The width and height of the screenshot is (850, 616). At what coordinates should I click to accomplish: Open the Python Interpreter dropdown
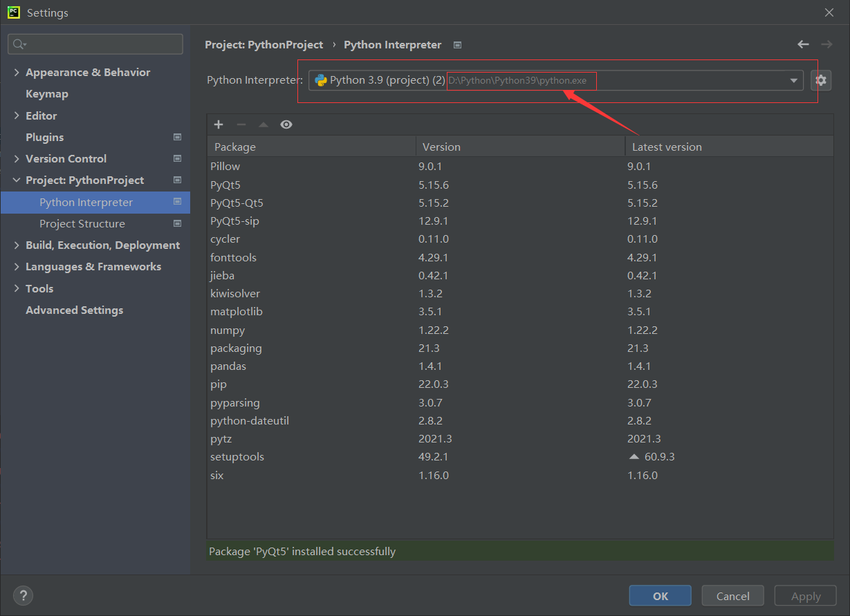coord(793,81)
